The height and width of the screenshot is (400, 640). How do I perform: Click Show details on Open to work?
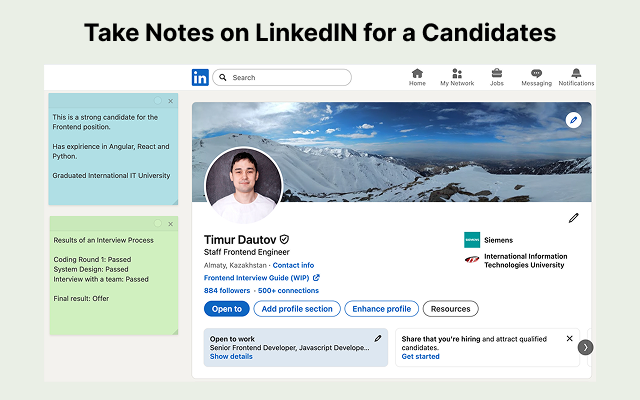coord(231,356)
